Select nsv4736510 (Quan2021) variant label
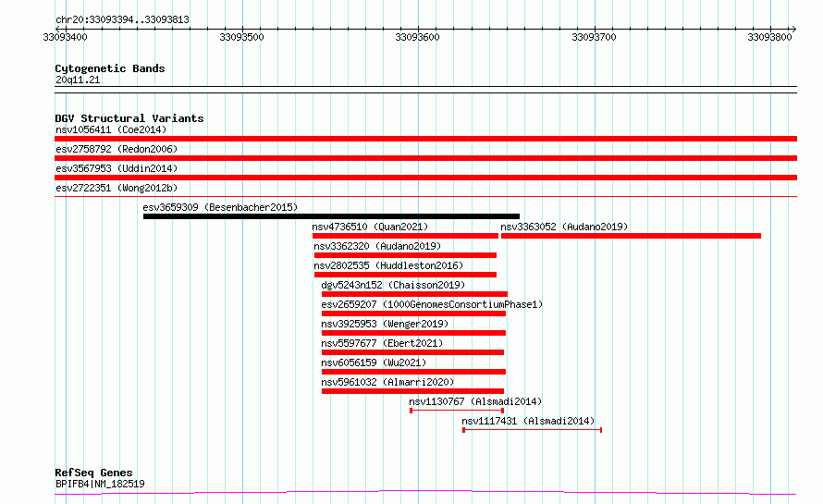Image resolution: width=823 pixels, height=504 pixels. point(370,227)
